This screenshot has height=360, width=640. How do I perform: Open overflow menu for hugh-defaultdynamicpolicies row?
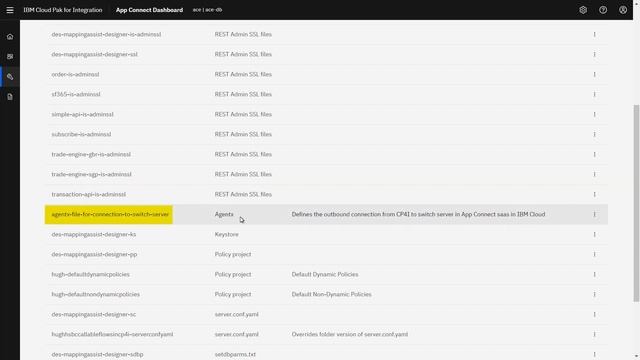coord(594,274)
